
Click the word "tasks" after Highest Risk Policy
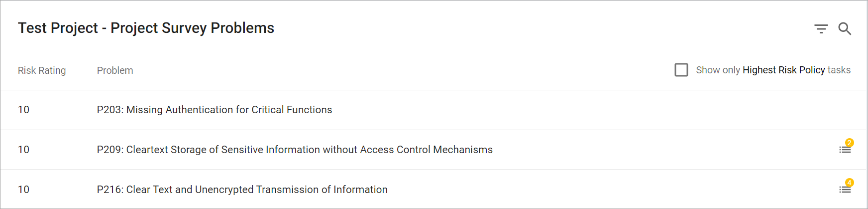tap(839, 70)
